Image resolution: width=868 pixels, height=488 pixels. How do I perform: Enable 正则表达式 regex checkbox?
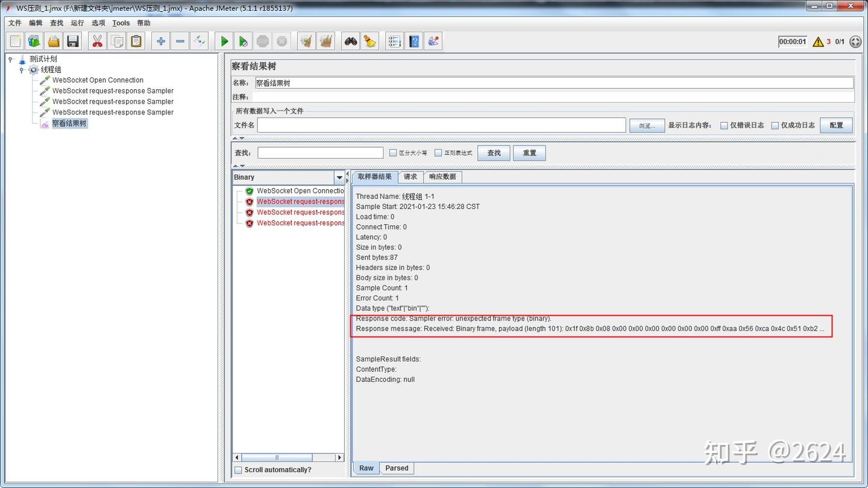(438, 153)
